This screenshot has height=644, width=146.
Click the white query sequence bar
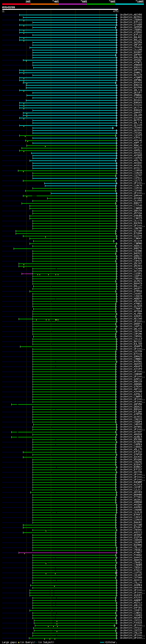[60, 9]
